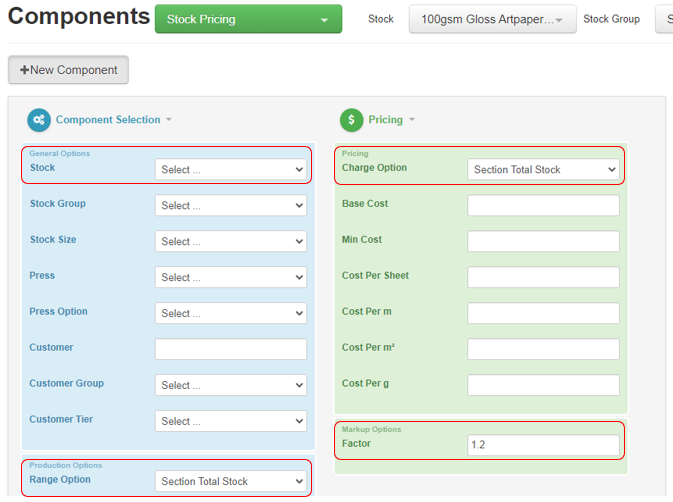
Task: Click the Factor field label
Action: pos(356,444)
